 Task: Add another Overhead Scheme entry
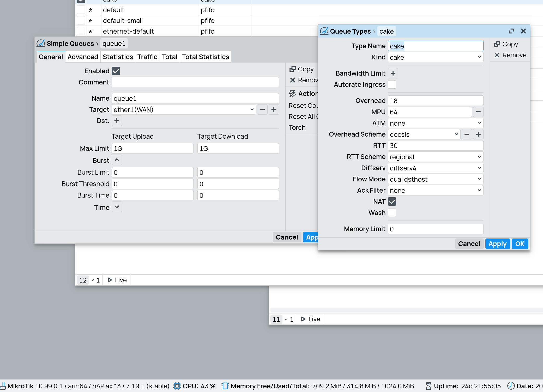[x=478, y=134]
